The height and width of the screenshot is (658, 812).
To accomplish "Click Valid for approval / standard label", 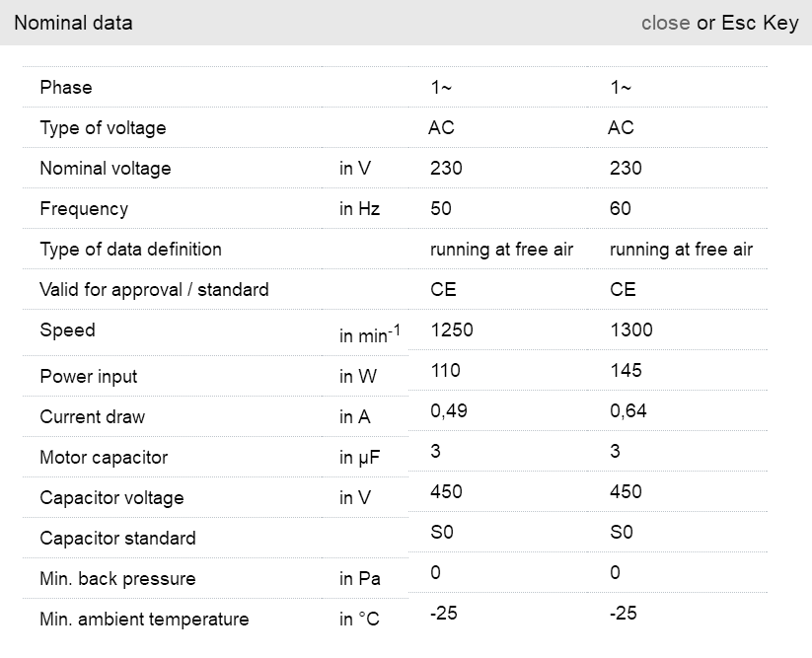I will point(154,290).
